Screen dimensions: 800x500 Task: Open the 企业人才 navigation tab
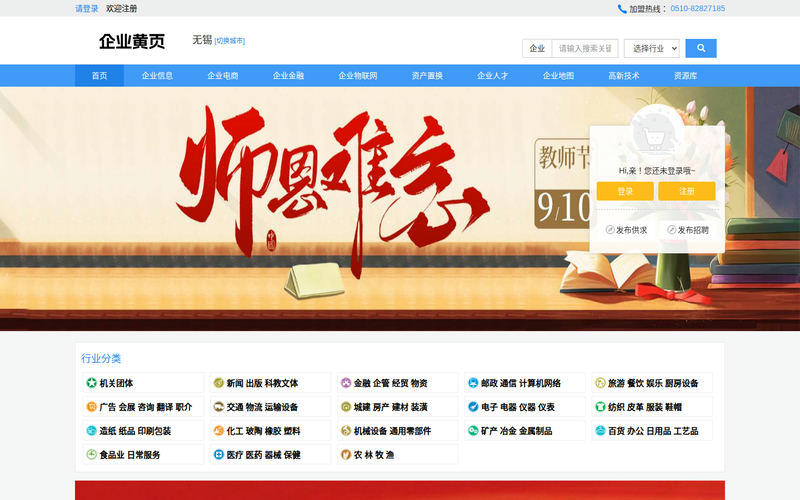tap(492, 76)
